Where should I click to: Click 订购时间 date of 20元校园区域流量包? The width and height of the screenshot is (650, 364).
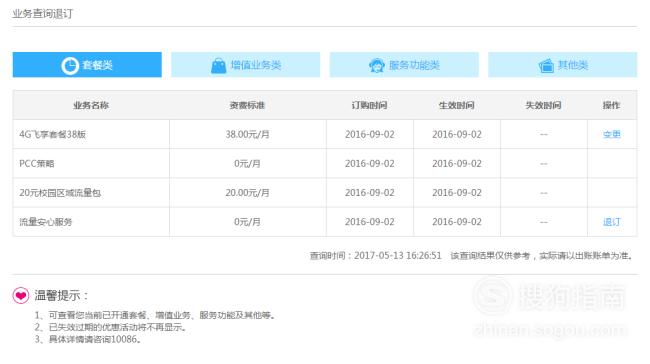click(370, 193)
